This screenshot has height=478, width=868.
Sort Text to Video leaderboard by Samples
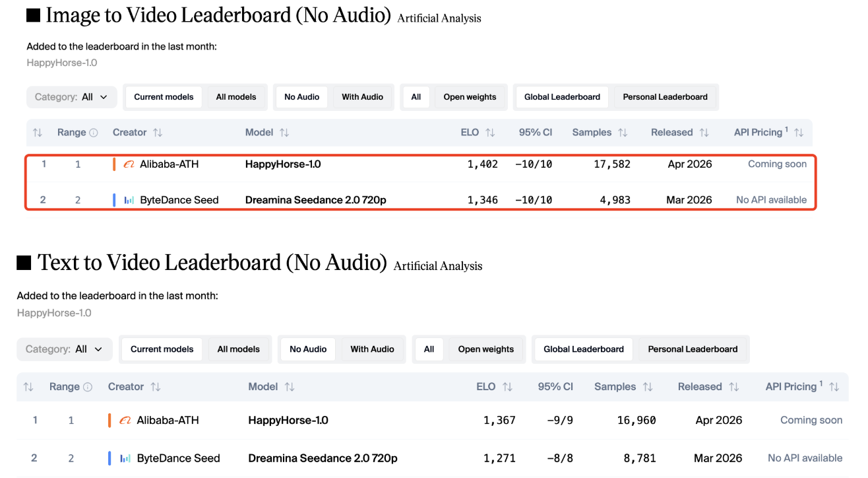(x=648, y=387)
